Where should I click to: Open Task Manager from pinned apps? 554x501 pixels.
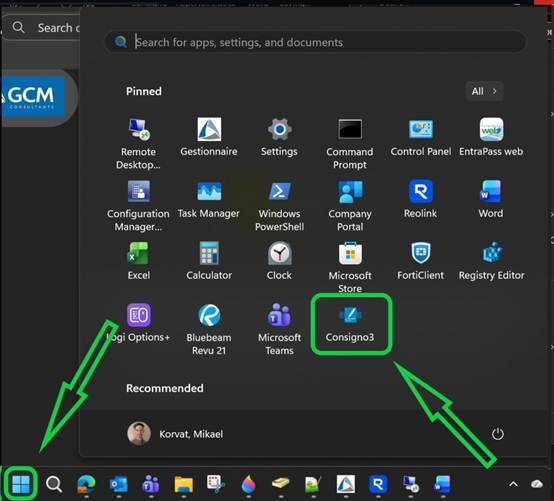coord(209,199)
